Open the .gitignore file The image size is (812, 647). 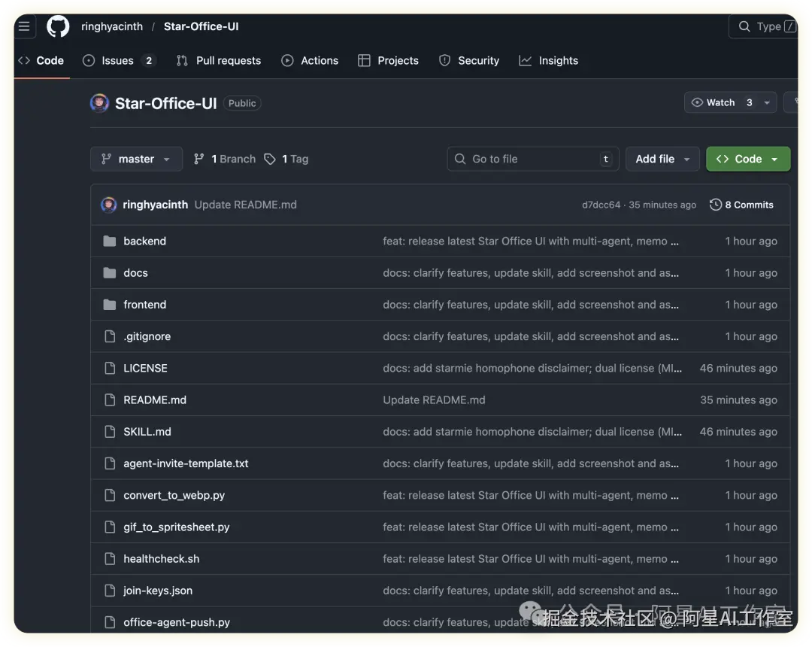(147, 336)
